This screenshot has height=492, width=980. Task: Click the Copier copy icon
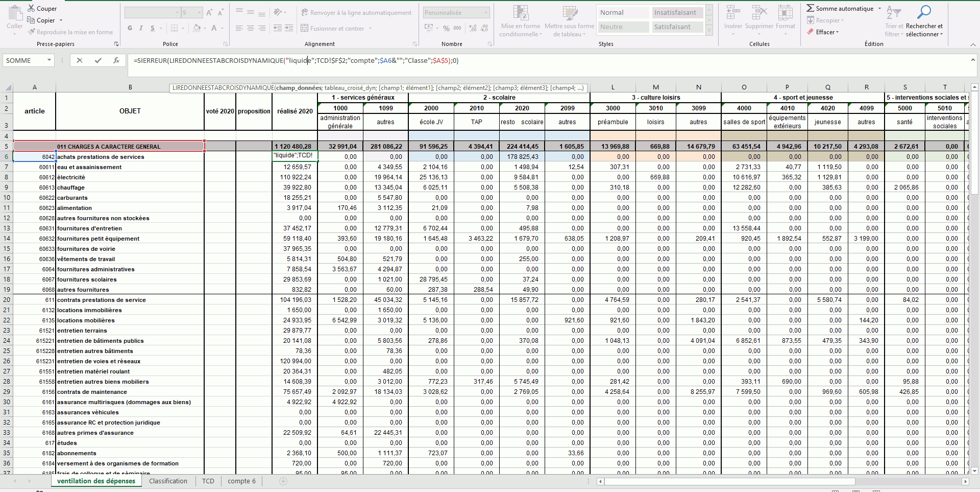[x=31, y=20]
